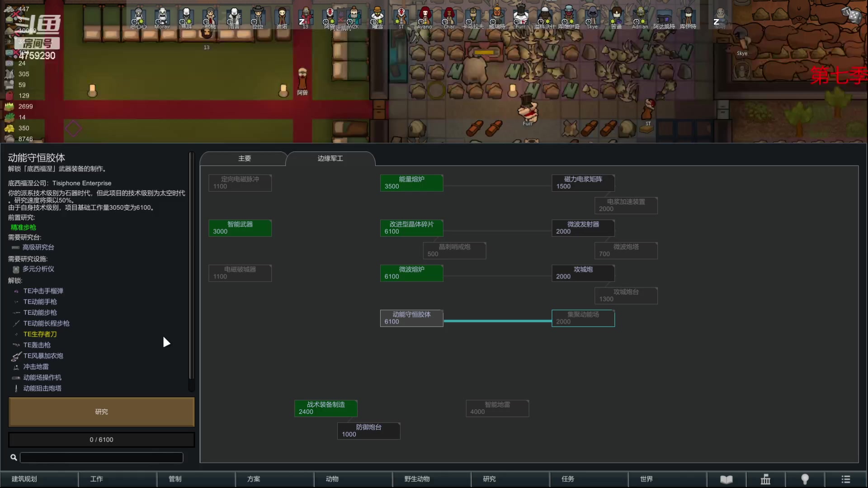Select the 攻城炮 2000 research node
The width and height of the screenshot is (868, 488).
pyautogui.click(x=583, y=273)
